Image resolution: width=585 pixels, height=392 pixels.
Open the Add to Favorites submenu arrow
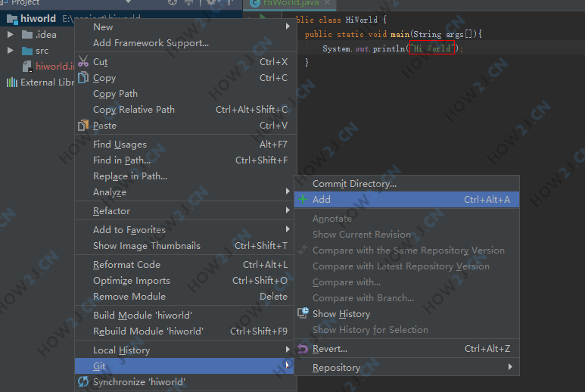288,229
